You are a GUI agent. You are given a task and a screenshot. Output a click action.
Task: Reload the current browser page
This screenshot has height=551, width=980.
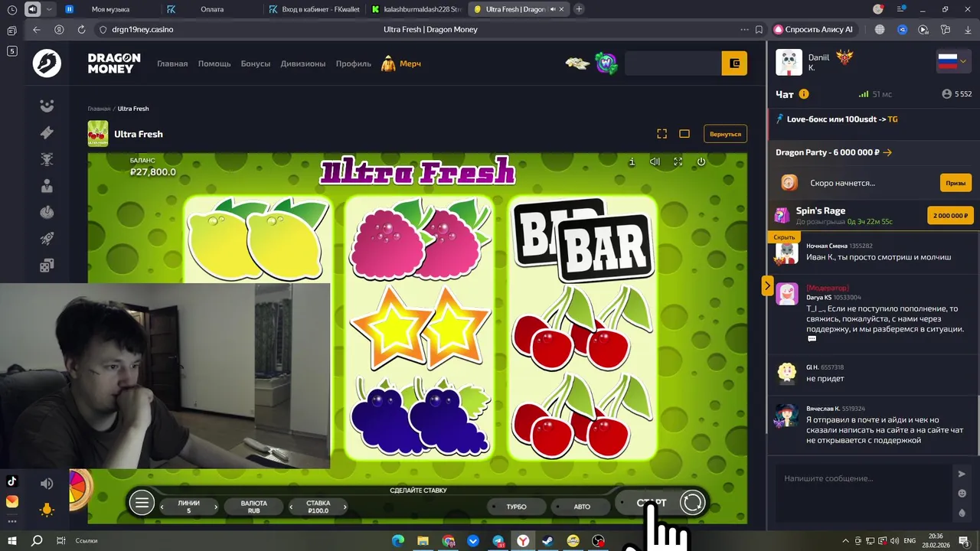81,29
